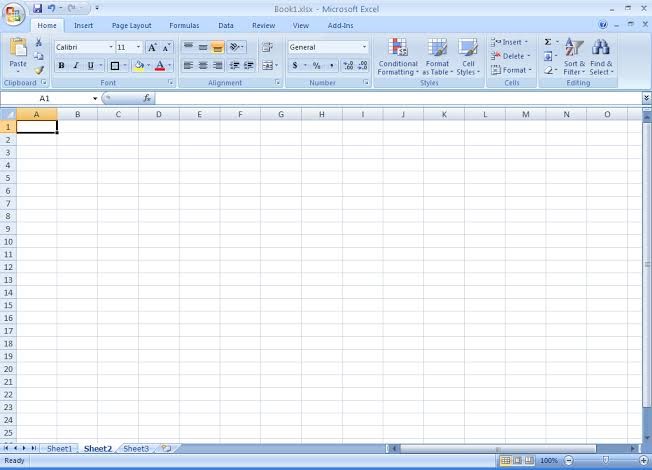Toggle Align Text Left
Screen dimensions: 652x470
pos(188,66)
